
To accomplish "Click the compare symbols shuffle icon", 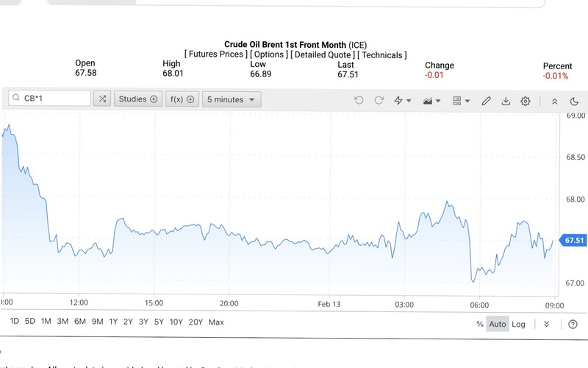I will tap(101, 99).
